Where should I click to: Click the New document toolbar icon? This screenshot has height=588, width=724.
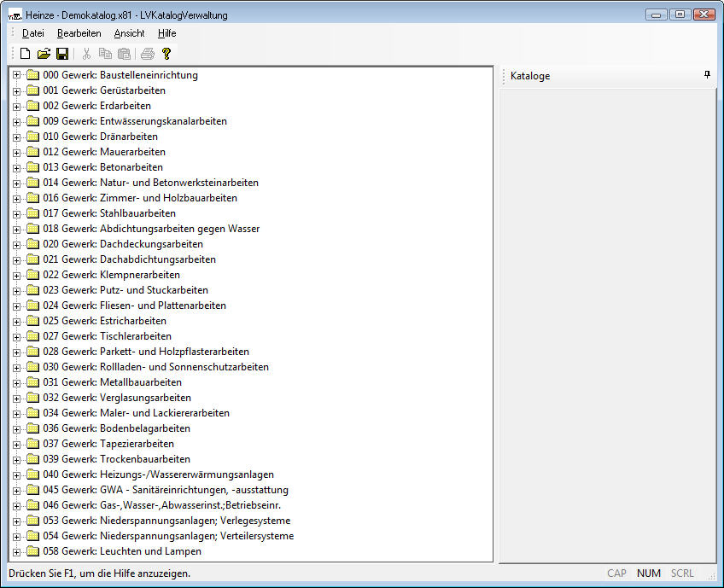click(26, 54)
